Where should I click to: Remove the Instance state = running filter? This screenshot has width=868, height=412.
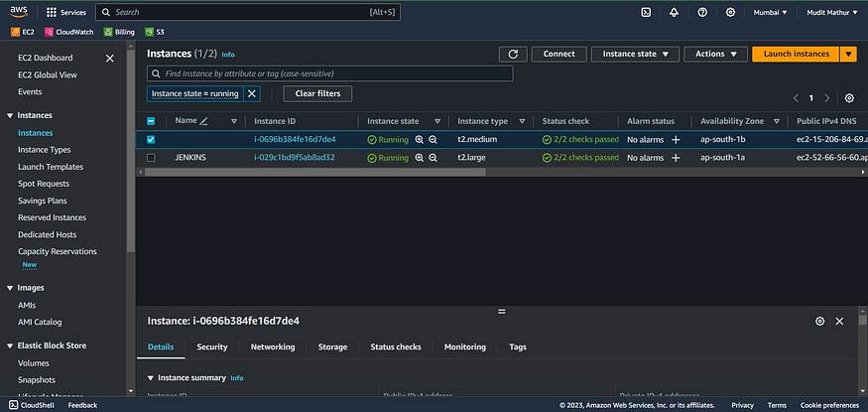[x=251, y=93]
